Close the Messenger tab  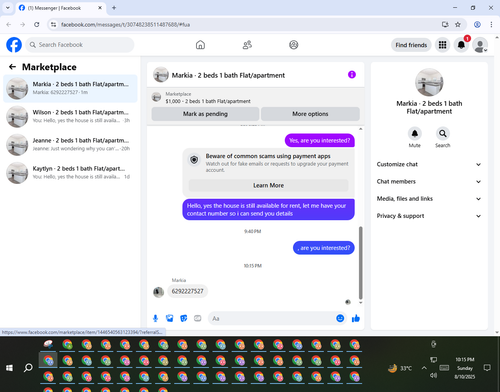[100, 8]
